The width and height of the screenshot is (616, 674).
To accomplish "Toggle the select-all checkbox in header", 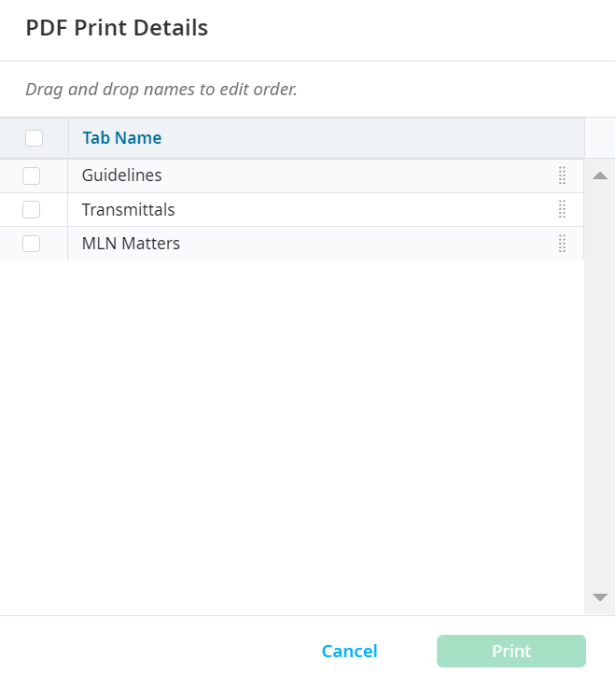I will click(34, 138).
